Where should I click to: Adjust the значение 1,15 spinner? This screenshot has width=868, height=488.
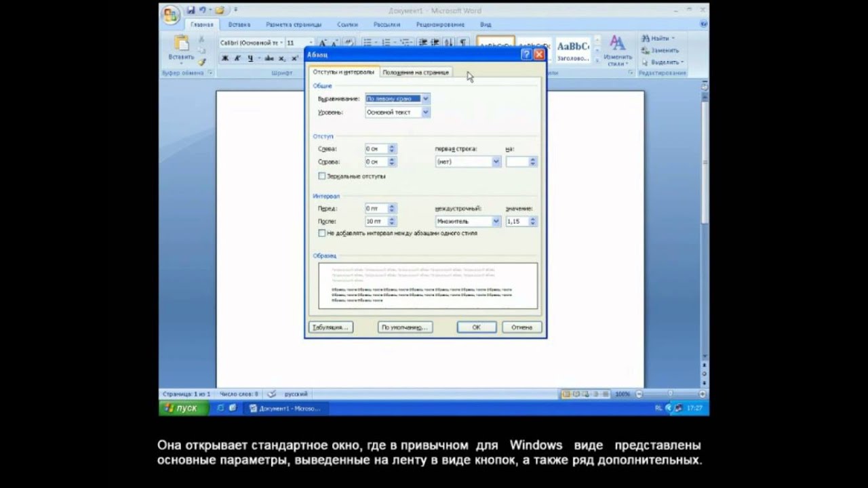pos(532,222)
